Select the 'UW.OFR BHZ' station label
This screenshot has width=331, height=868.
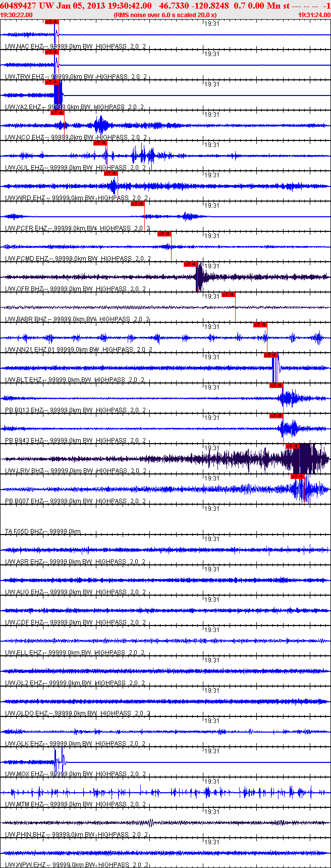pos(24,289)
